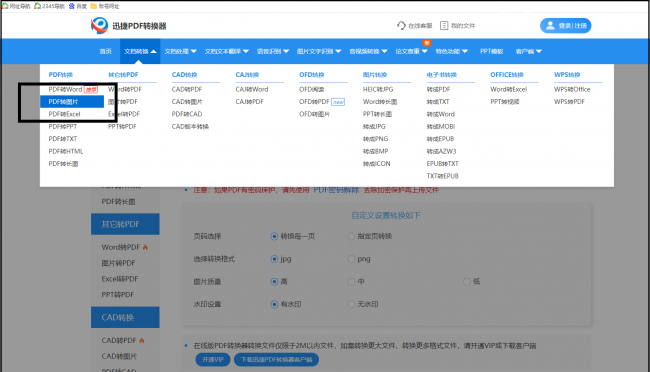Viewport: 650px width, 372px height.
Task: Open CAD转图片 in left sidebar
Action: click(119, 356)
